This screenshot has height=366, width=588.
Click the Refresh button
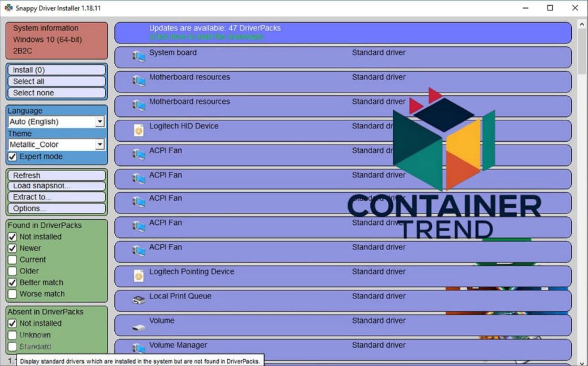57,176
